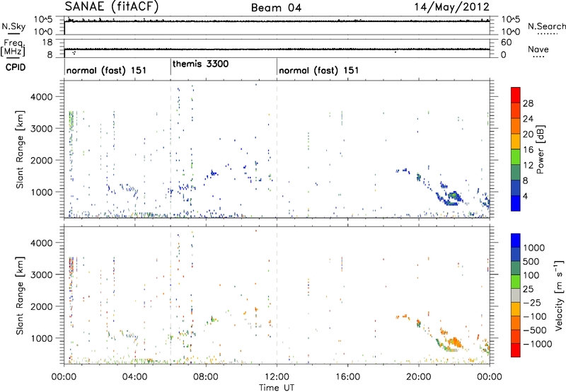This screenshot has width=566, height=392.
Task: Click the 20:00 time tick label
Action: pyautogui.click(x=419, y=377)
